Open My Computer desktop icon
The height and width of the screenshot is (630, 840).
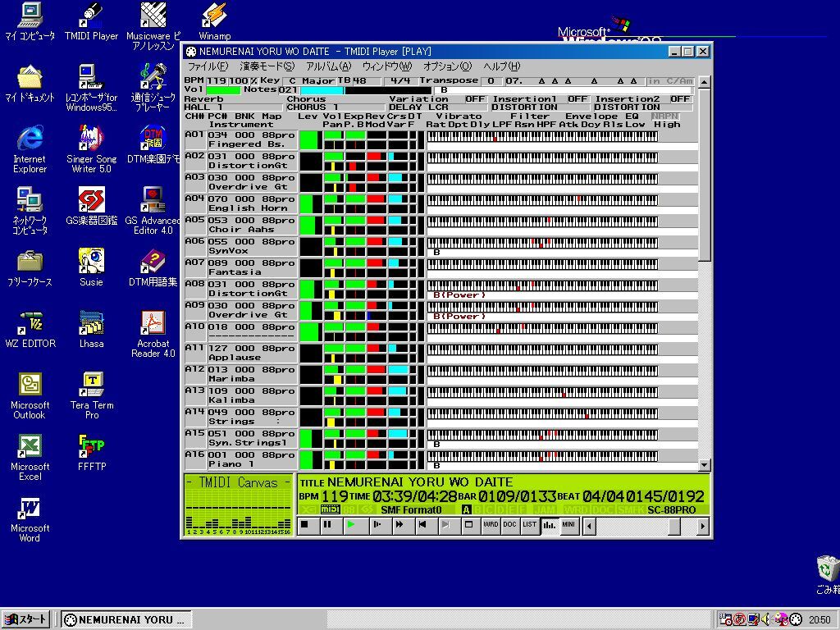pyautogui.click(x=30, y=21)
